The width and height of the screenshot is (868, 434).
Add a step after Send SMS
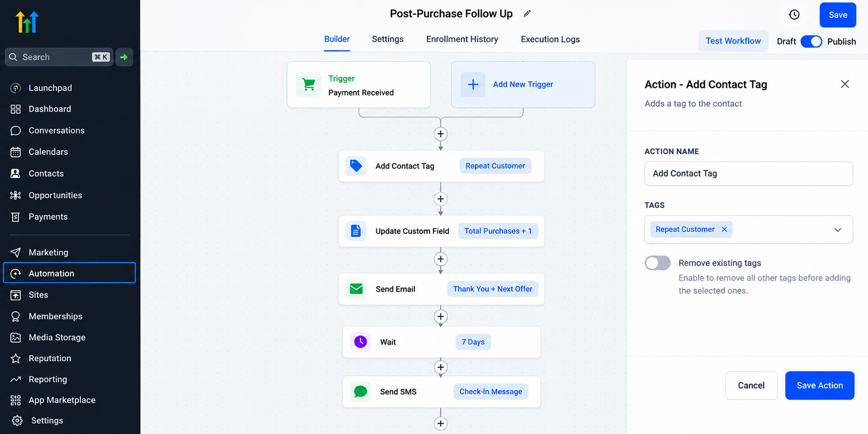[x=441, y=424]
